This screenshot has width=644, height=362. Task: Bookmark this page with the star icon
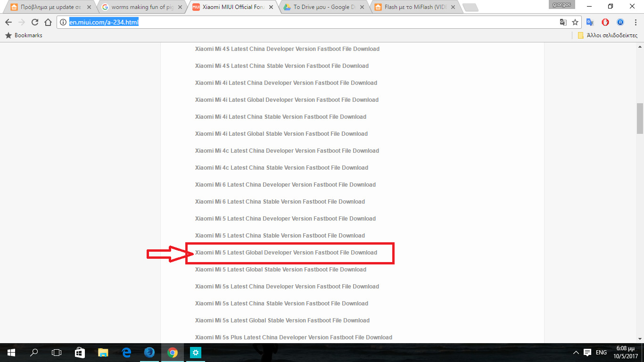tap(575, 22)
